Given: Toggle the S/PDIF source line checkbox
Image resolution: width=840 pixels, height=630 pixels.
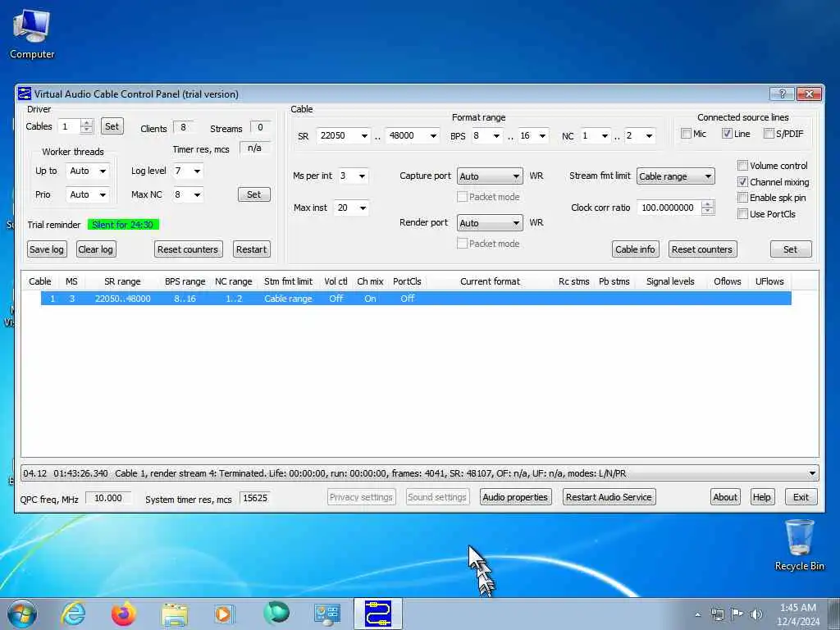Looking at the screenshot, I should pyautogui.click(x=768, y=134).
